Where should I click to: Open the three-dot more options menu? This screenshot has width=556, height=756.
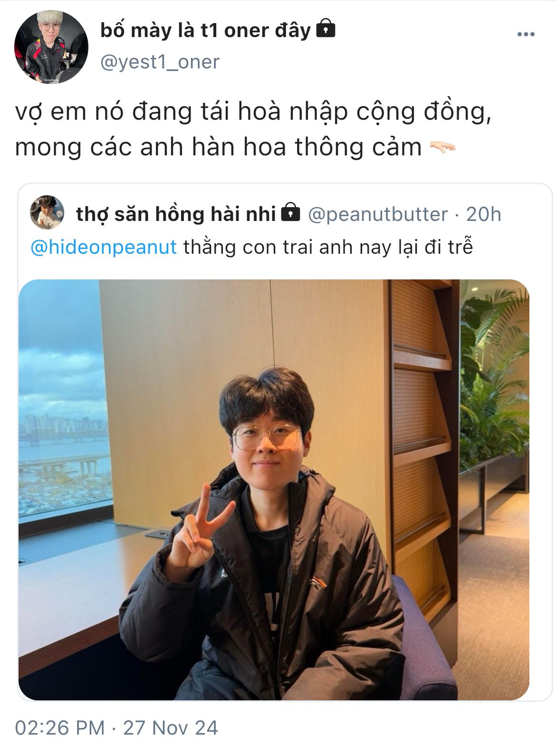526,34
